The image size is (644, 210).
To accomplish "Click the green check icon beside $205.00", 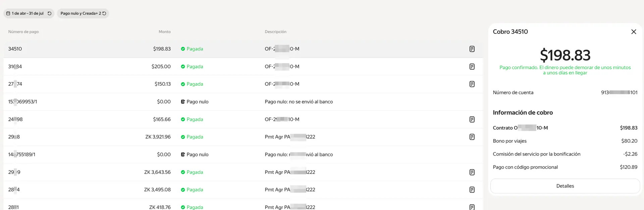I will pos(183,67).
